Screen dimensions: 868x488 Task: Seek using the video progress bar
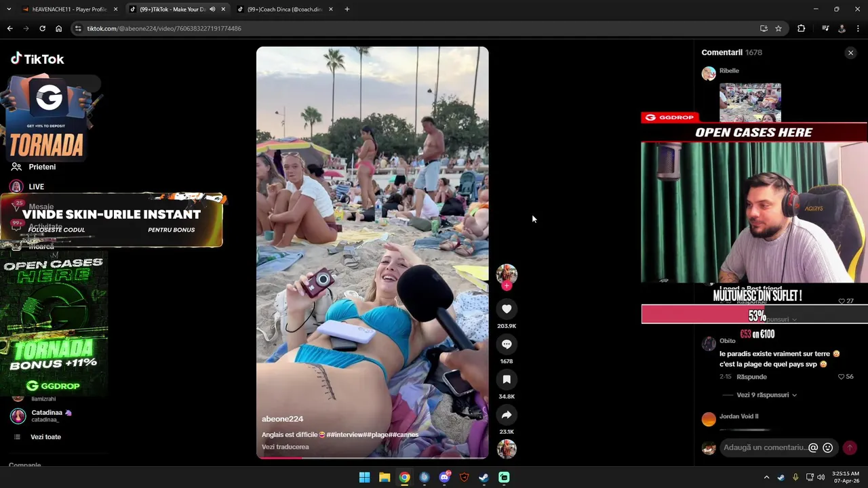click(372, 457)
